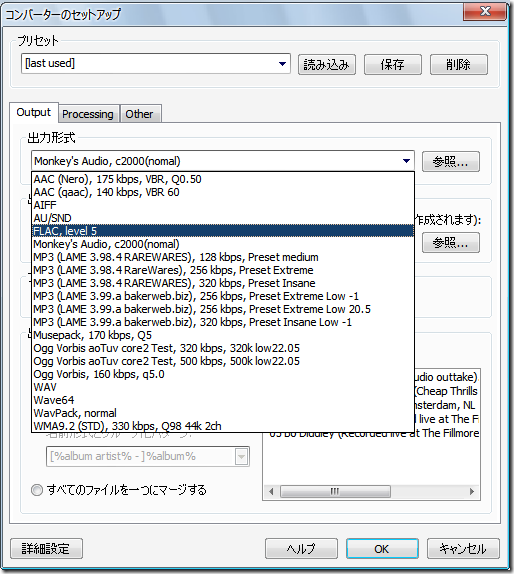The image size is (514, 574).
Task: Click the 読み込み (load) button
Action: [x=327, y=65]
